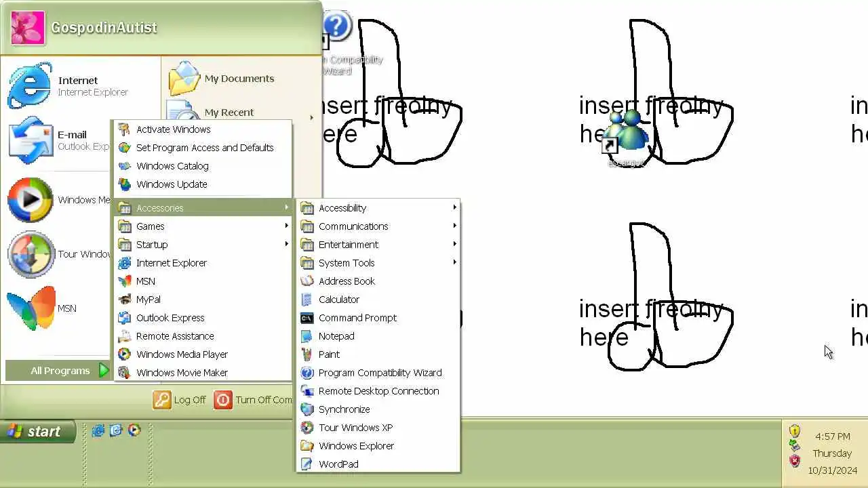Open Windows Media Player in programs list

click(203, 354)
